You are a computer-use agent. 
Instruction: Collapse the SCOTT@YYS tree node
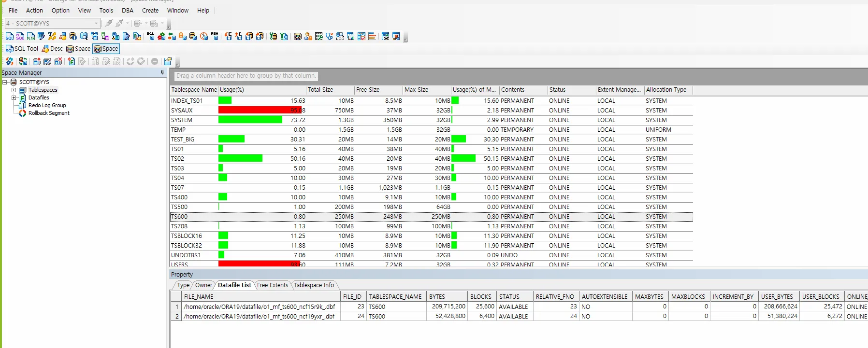[5, 82]
